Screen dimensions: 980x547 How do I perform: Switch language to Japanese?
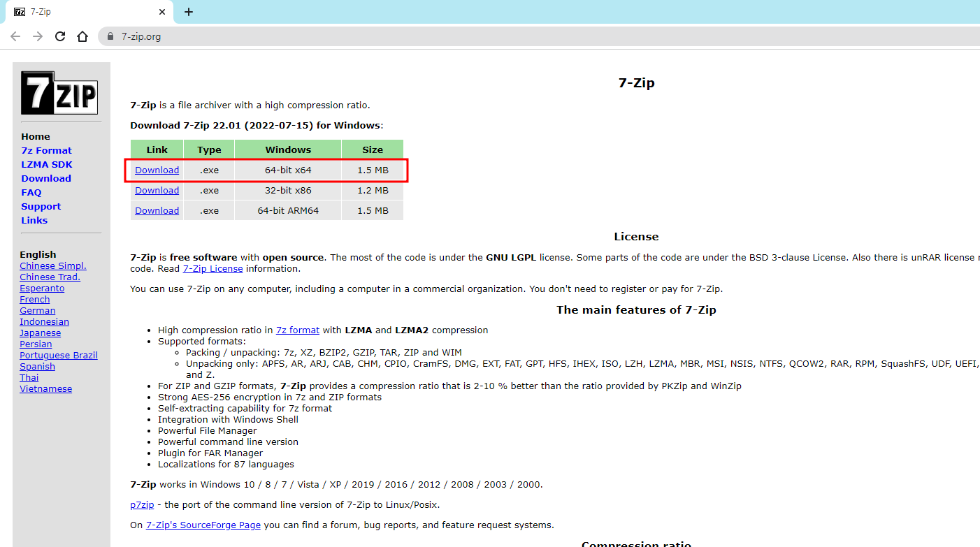[x=41, y=333]
